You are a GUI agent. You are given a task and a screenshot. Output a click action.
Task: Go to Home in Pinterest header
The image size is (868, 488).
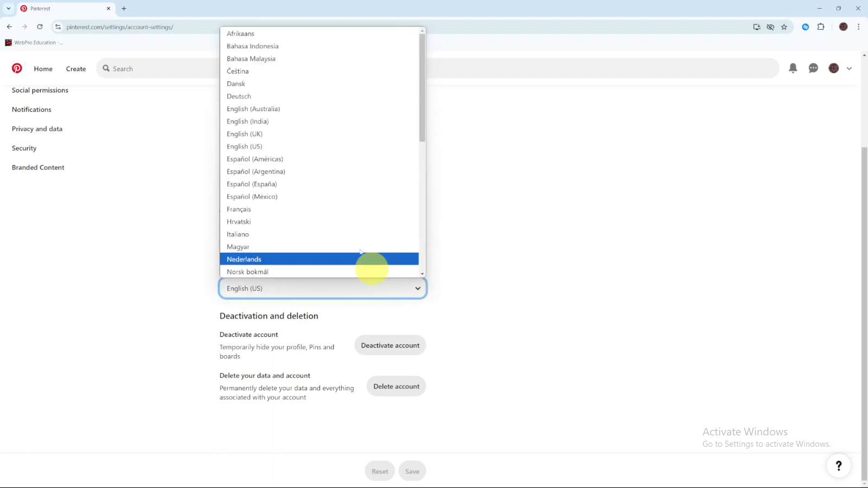43,69
